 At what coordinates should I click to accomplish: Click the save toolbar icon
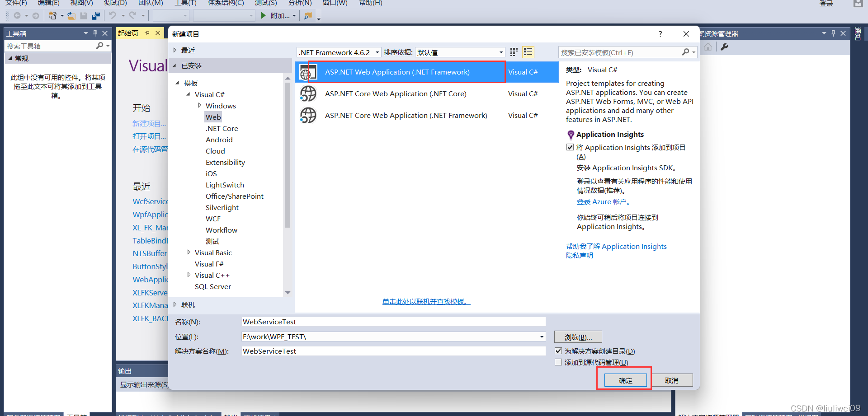(84, 15)
